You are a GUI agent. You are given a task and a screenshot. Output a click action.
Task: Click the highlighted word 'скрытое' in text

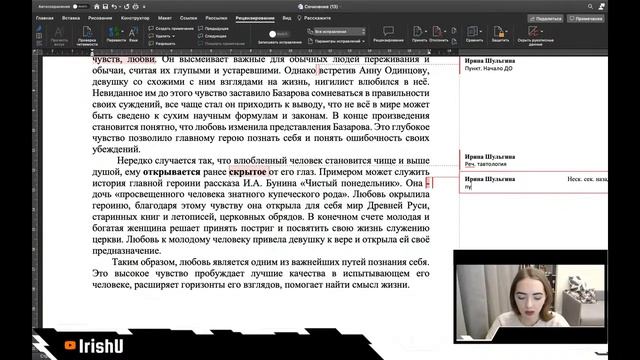click(247, 172)
